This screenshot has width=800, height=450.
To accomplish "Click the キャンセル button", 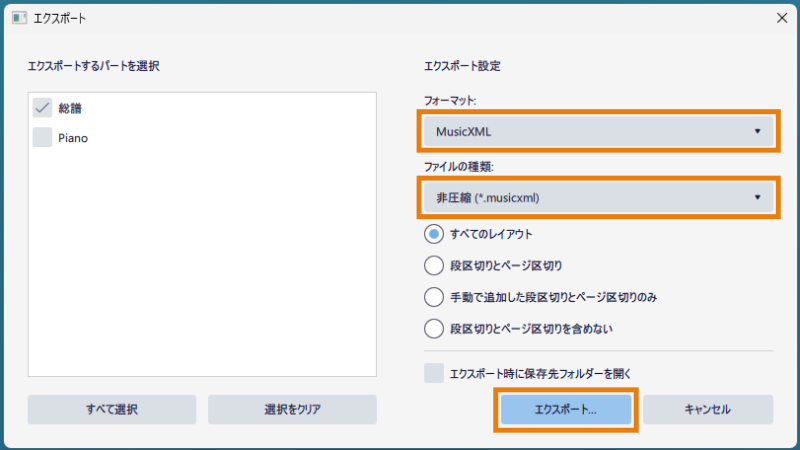I will [x=708, y=409].
